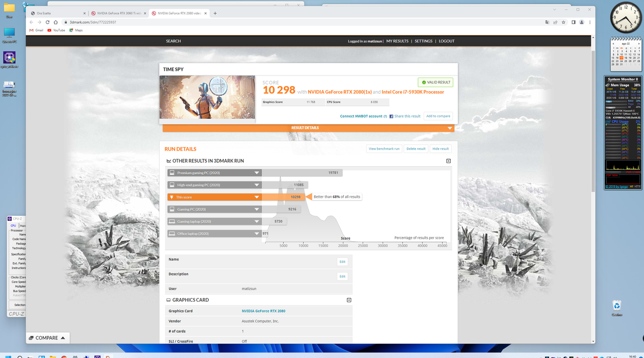This screenshot has width=644, height=358.
Task: Select the CPU-Z shortcut desktop icon
Action: click(x=9, y=59)
